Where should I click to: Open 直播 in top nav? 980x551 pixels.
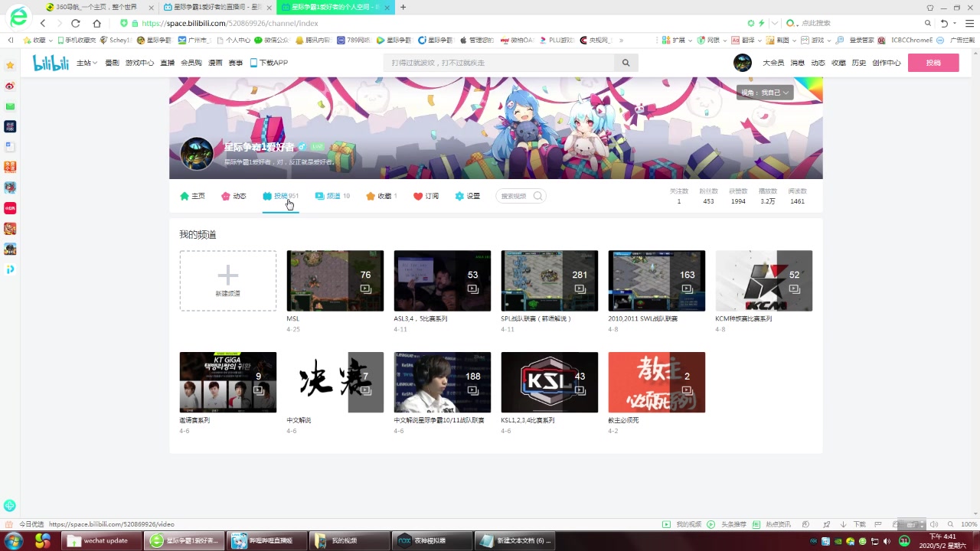coord(168,63)
